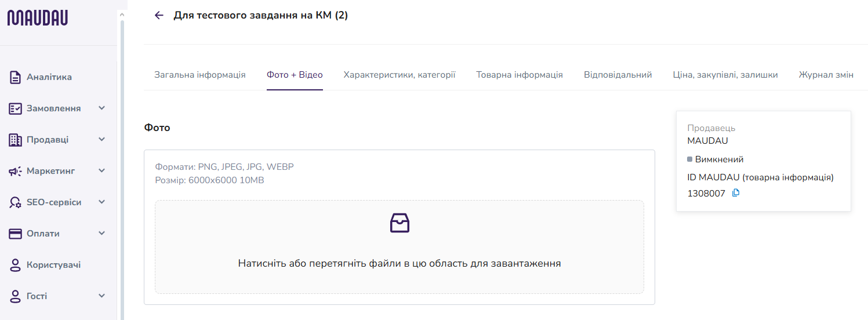The image size is (868, 320).
Task: Copy the ID MAUDAU number 1308007
Action: pos(736,193)
